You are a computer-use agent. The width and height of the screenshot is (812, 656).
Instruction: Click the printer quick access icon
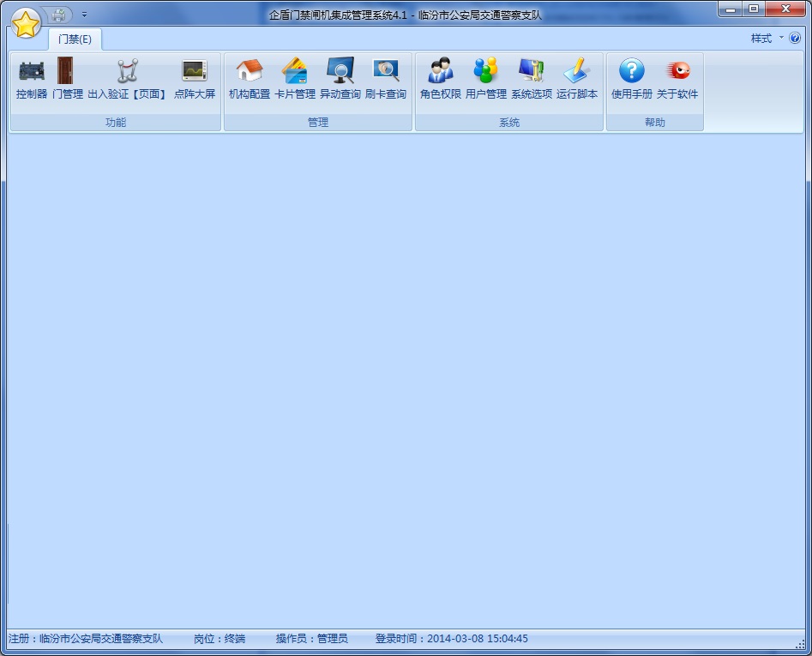pyautogui.click(x=58, y=15)
